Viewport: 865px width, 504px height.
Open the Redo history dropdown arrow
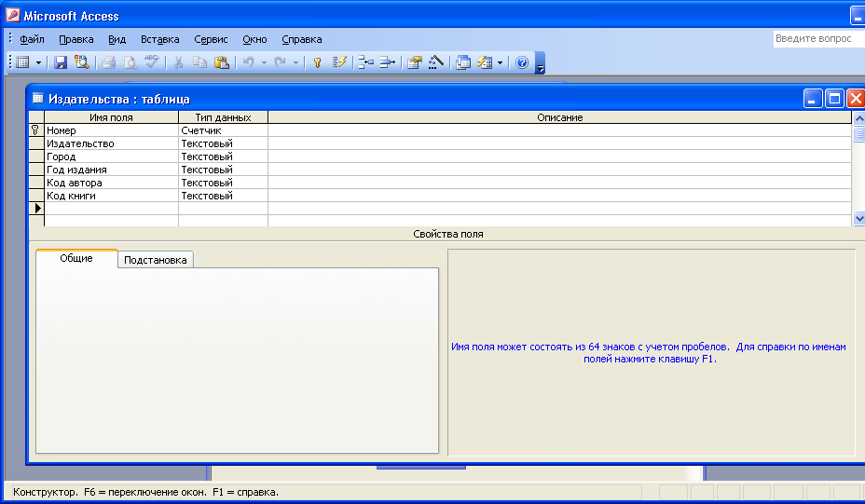point(295,62)
